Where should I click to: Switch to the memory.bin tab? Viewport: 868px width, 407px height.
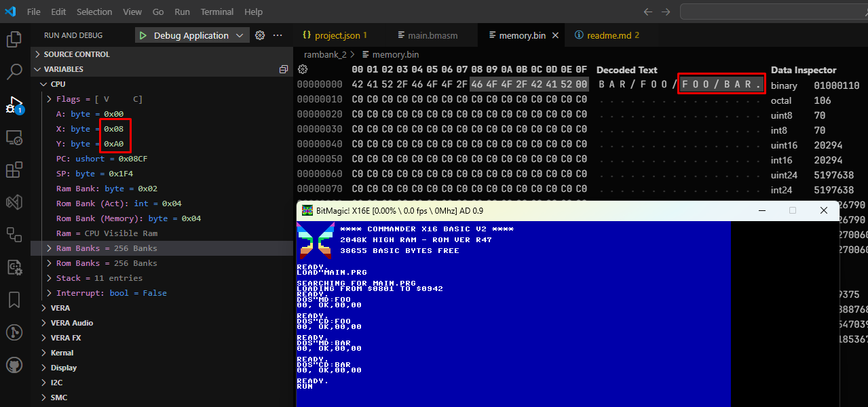pyautogui.click(x=521, y=35)
